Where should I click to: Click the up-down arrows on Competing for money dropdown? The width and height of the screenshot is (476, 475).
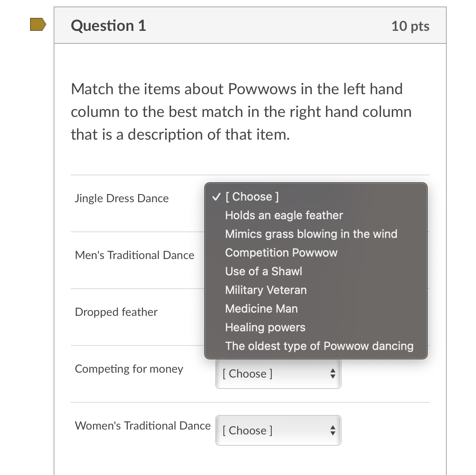333,374
